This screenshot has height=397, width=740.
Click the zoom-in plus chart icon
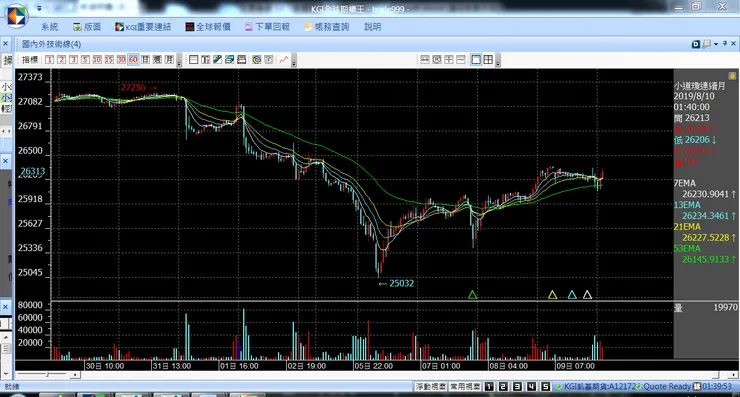(449, 59)
